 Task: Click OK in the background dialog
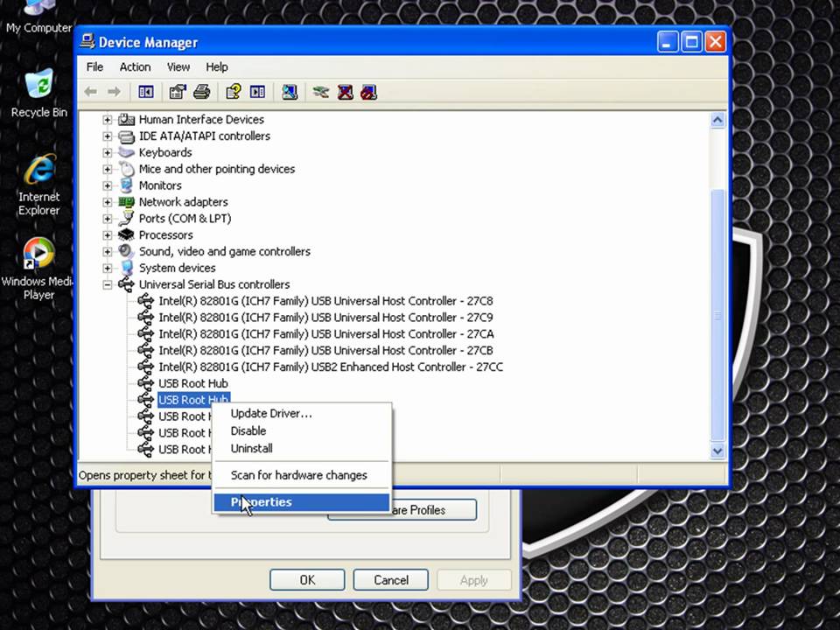(307, 580)
